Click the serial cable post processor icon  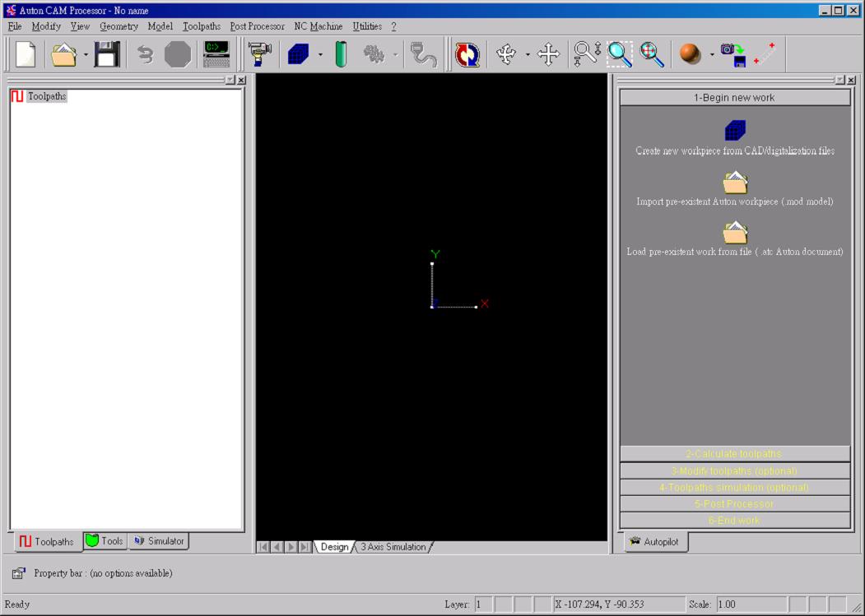[x=424, y=54]
